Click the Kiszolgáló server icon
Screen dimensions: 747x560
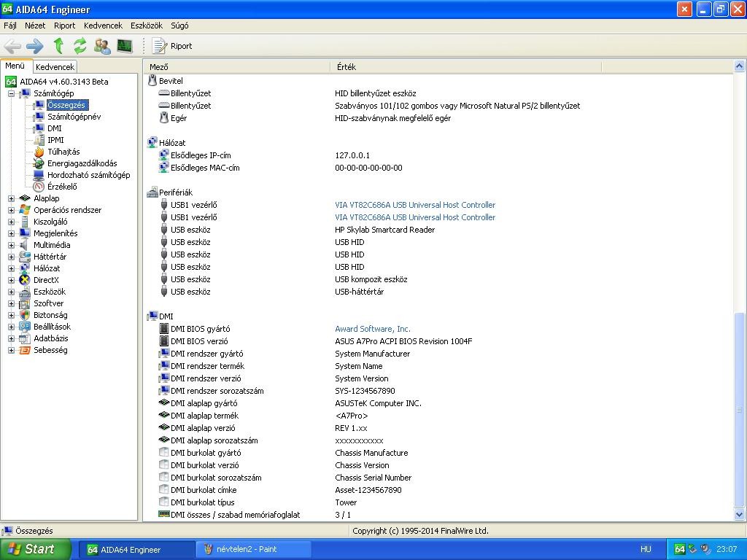pyautogui.click(x=25, y=222)
